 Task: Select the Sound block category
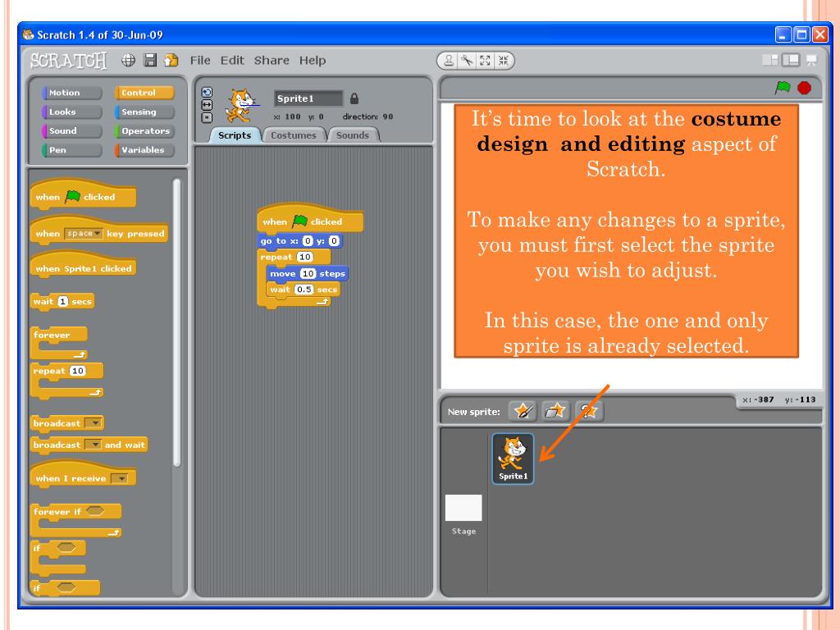[72, 130]
